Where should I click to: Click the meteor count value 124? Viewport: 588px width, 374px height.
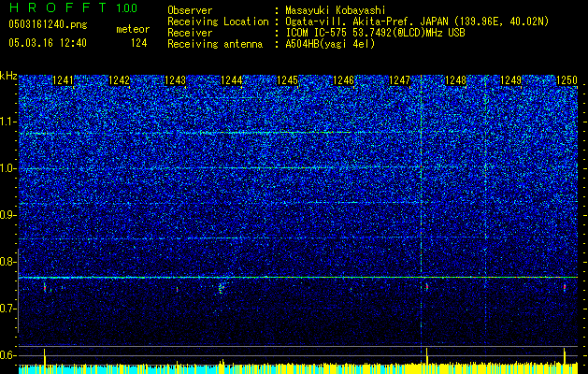(138, 43)
